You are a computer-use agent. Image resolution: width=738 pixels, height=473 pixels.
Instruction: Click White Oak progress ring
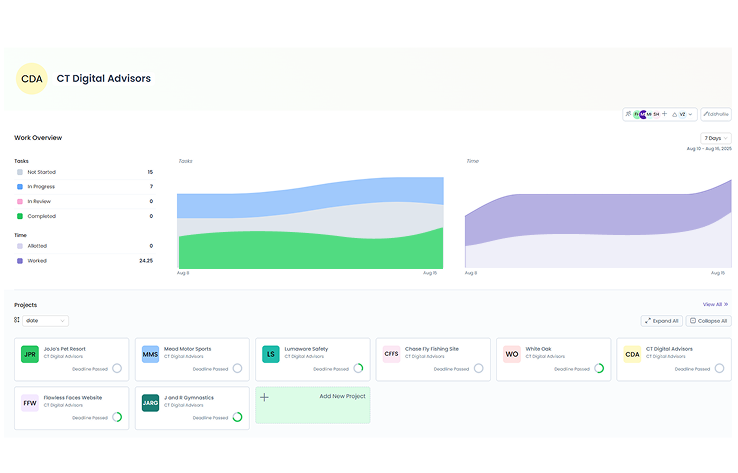point(598,368)
